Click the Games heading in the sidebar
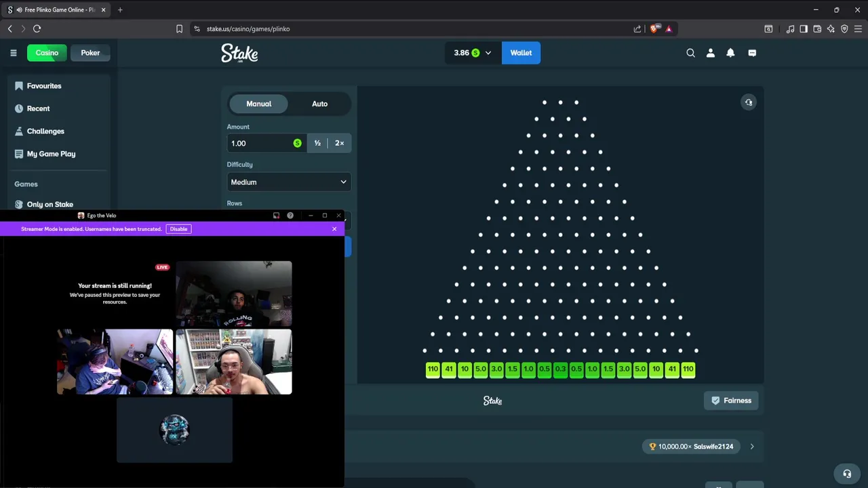This screenshot has height=488, width=868. (x=26, y=184)
